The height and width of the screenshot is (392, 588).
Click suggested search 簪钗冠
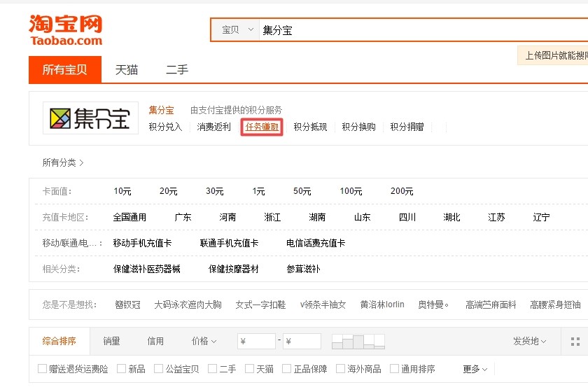[x=128, y=304]
